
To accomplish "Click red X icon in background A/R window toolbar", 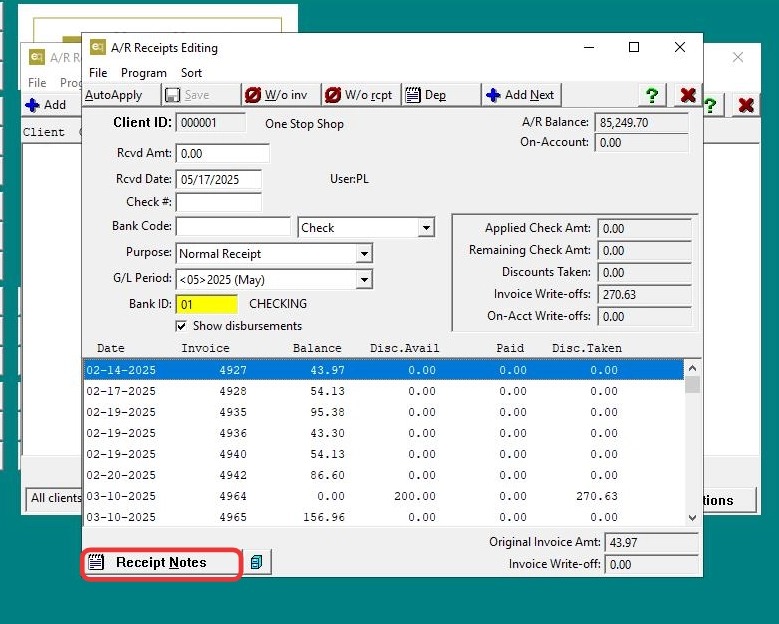I will point(746,105).
